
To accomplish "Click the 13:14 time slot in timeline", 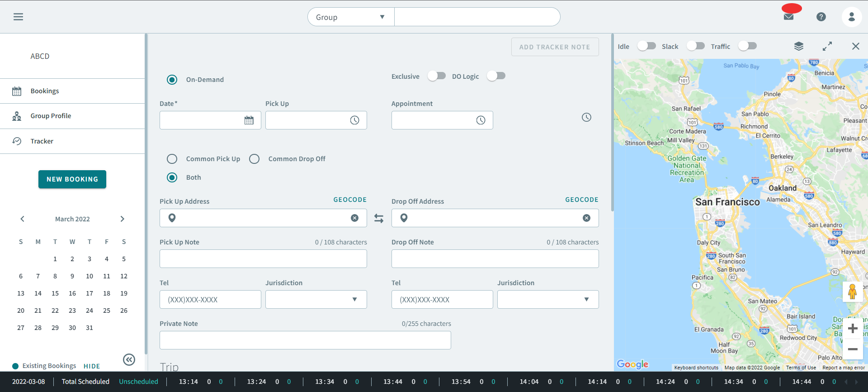I will [188, 382].
